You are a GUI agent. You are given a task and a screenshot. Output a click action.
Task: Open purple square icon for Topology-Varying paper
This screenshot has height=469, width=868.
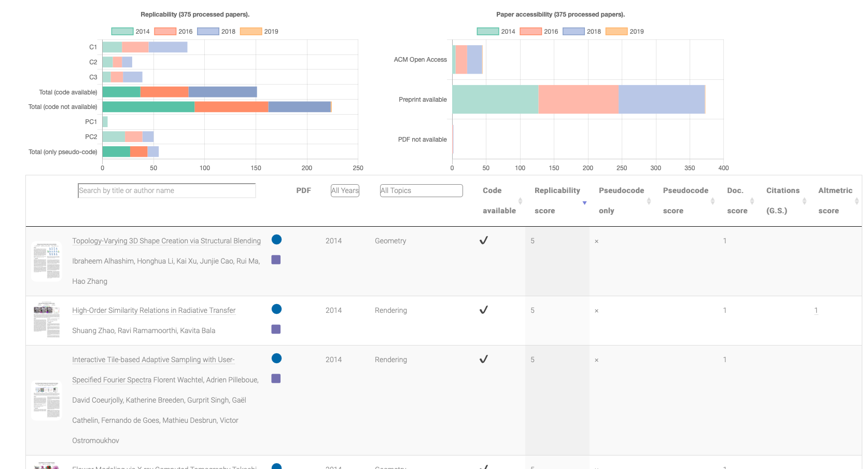276,259
